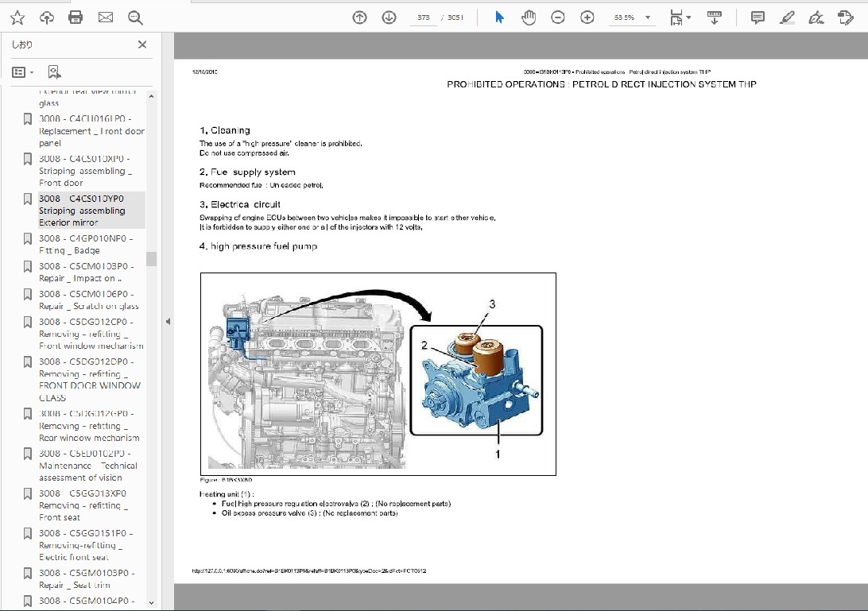
Task: Click bookmark icon beside C5CM0106P0 Scratch on glass
Action: coord(27,295)
